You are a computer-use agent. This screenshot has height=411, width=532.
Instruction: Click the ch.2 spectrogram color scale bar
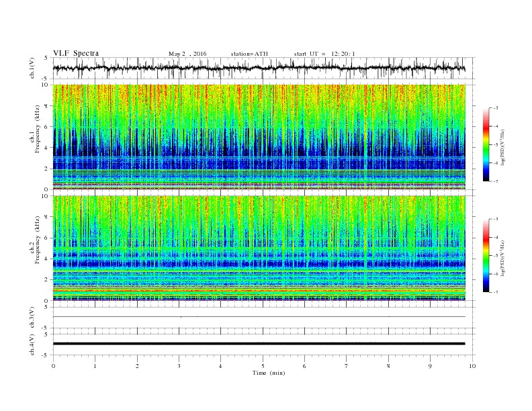[x=486, y=256]
